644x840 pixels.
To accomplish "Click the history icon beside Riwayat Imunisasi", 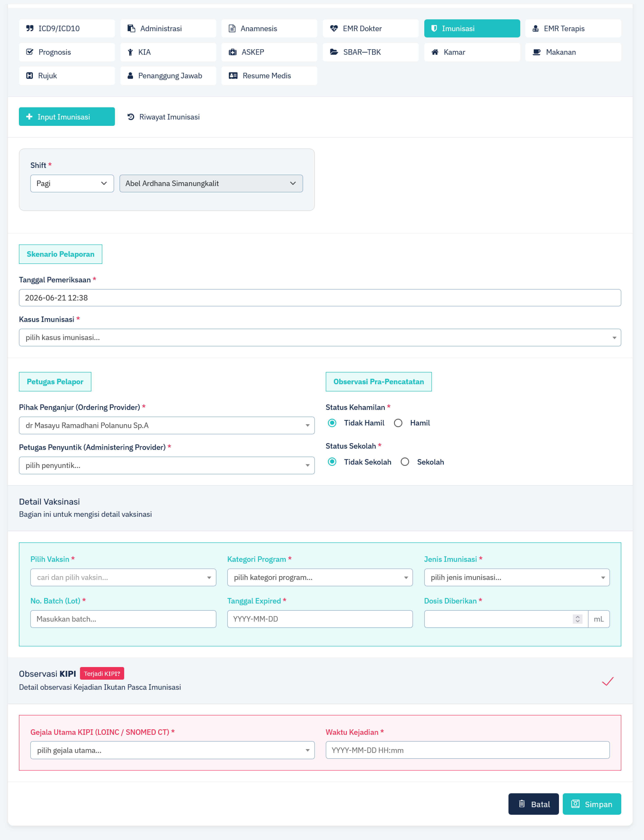I will [131, 117].
